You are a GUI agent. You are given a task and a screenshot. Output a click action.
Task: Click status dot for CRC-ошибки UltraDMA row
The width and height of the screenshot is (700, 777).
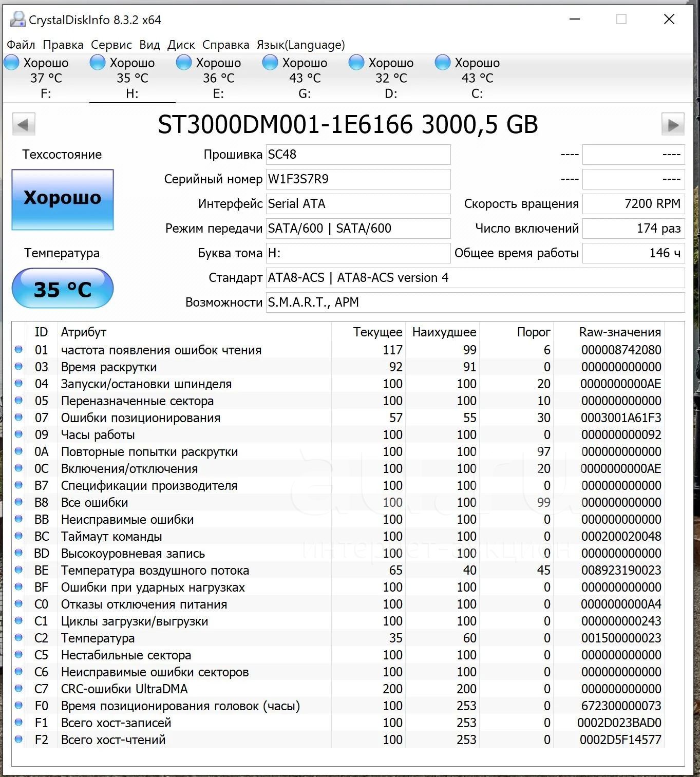19,689
